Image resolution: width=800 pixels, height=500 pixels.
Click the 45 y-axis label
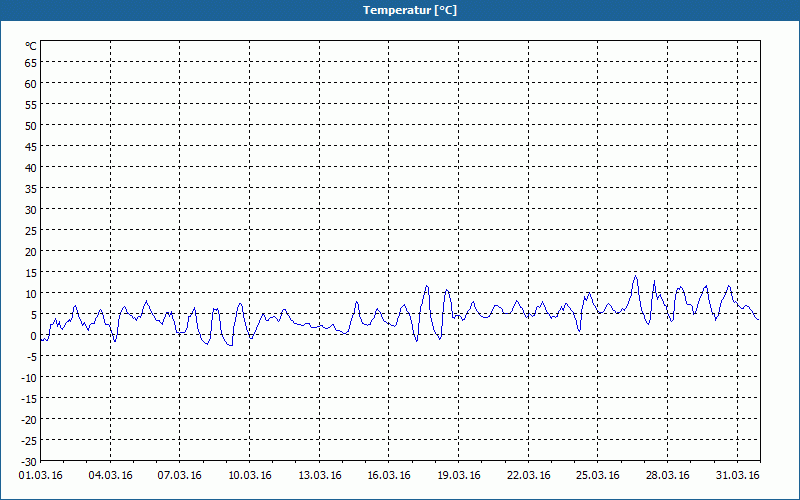pyautogui.click(x=31, y=147)
